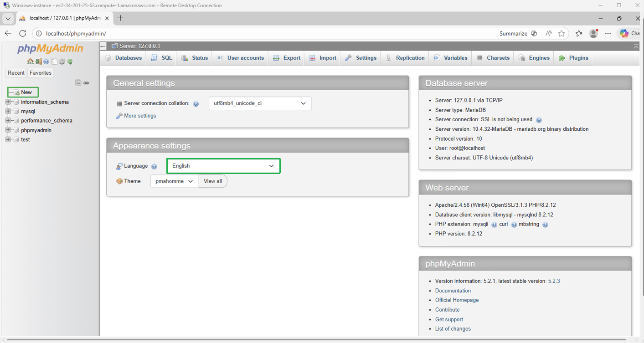The image size is (644, 343).
Task: Open Copilot in the browser toolbar
Action: pos(625,33)
